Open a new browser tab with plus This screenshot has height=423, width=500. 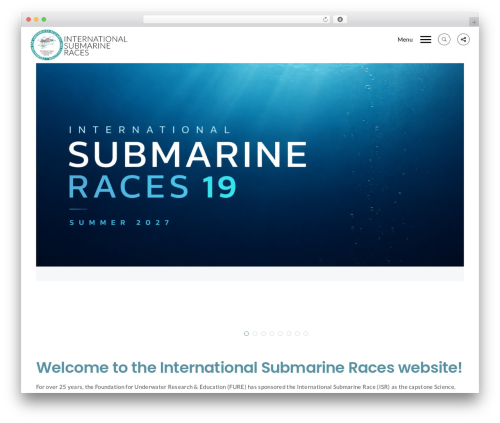474,22
